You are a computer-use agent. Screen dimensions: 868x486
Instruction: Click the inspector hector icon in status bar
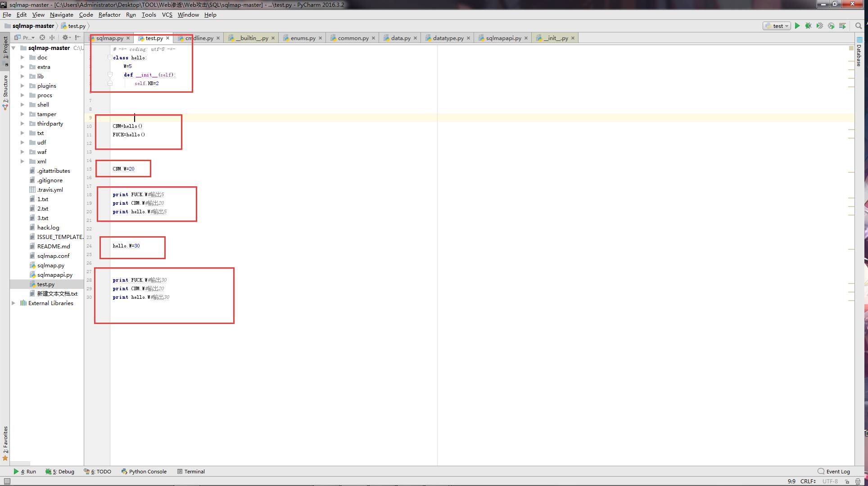tap(858, 481)
